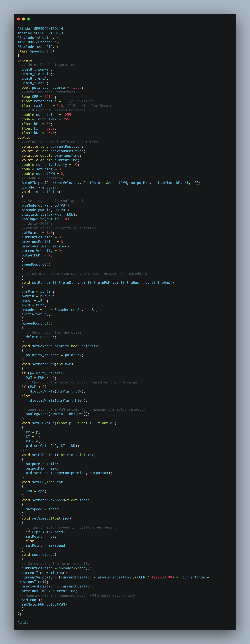Place cursor on '#include <AutoPID.h>' line
250x644 pixels.
pyautogui.click(x=38, y=47)
